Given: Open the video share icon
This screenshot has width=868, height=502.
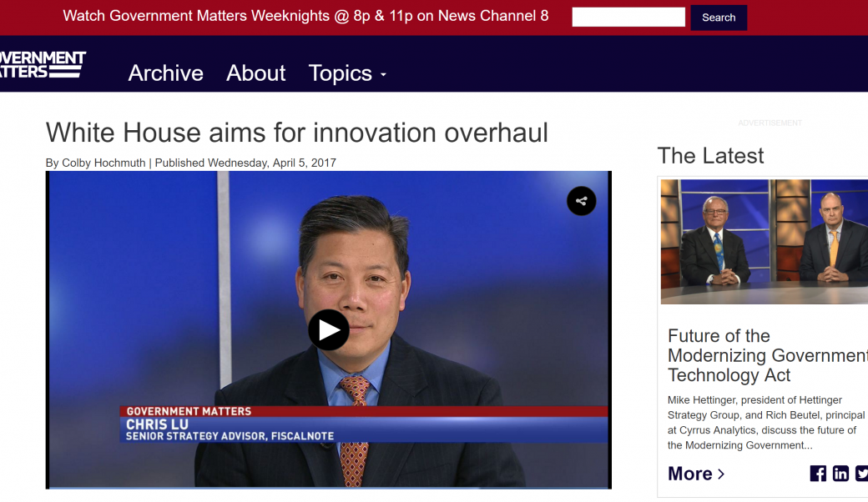Looking at the screenshot, I should 581,201.
